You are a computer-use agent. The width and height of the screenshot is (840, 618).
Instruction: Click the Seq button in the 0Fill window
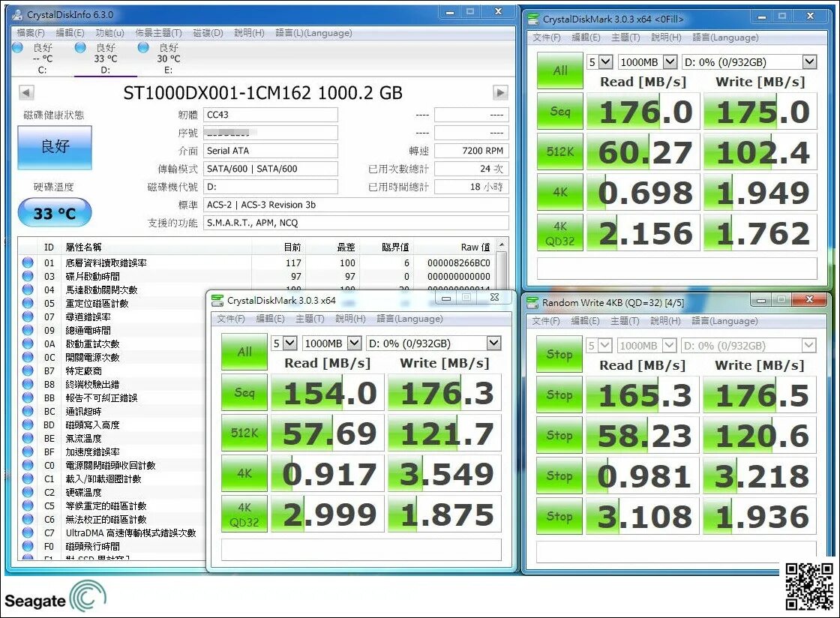tap(560, 112)
